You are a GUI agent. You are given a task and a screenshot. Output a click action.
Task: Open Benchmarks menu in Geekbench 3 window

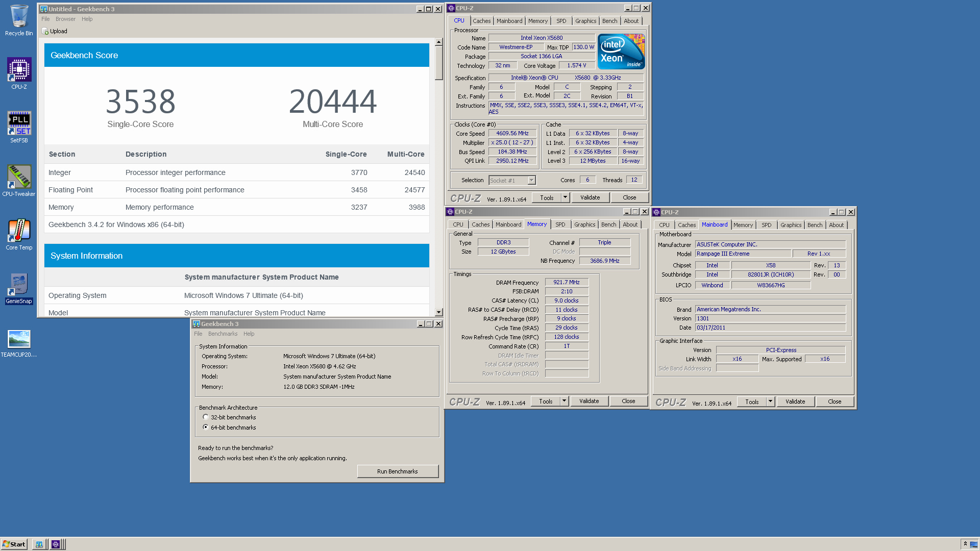tap(223, 334)
